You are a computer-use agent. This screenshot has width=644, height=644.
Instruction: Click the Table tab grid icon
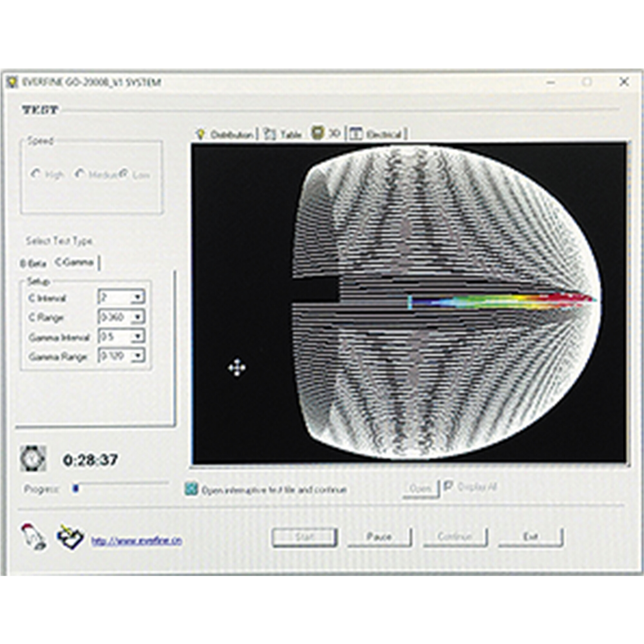[270, 134]
